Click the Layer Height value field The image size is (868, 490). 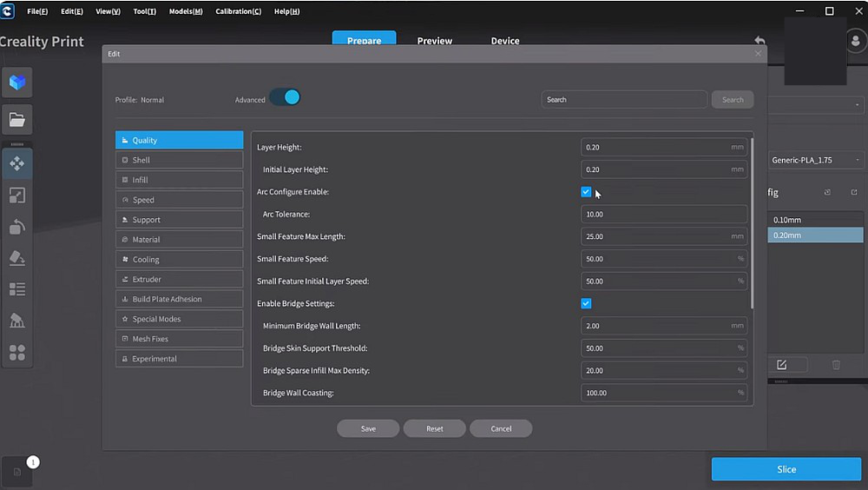[664, 147]
